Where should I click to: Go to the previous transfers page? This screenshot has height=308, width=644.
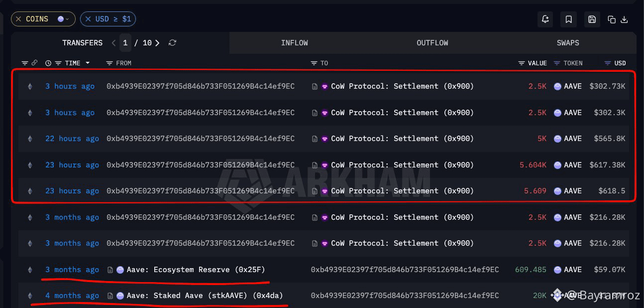click(x=113, y=43)
